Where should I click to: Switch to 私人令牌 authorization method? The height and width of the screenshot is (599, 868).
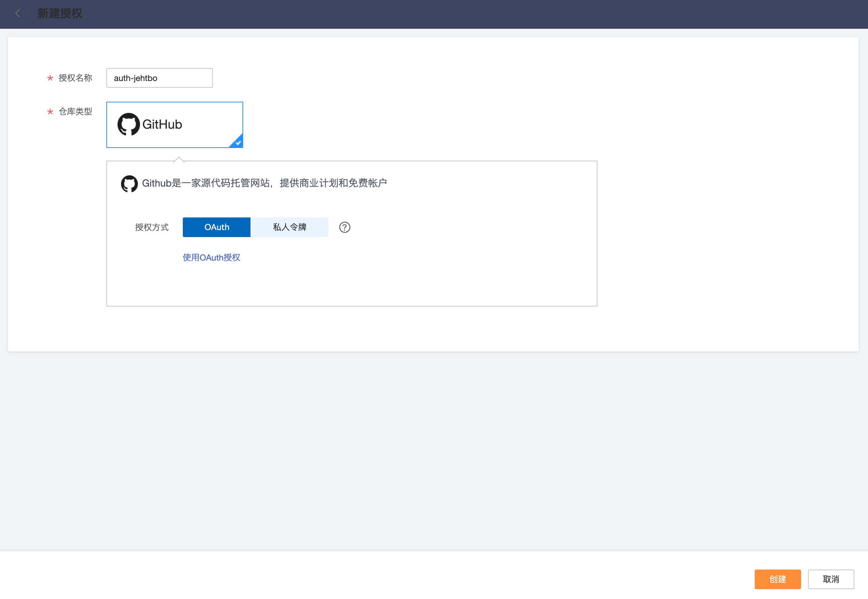(x=289, y=227)
